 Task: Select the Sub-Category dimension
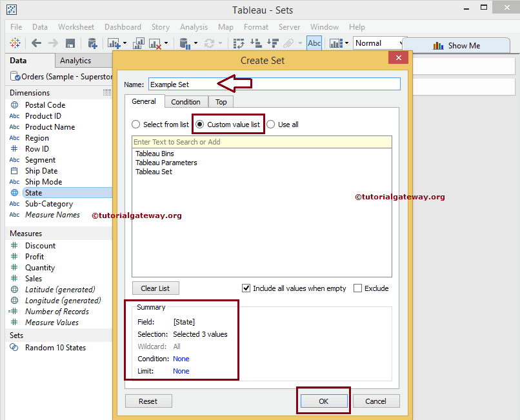(x=49, y=204)
